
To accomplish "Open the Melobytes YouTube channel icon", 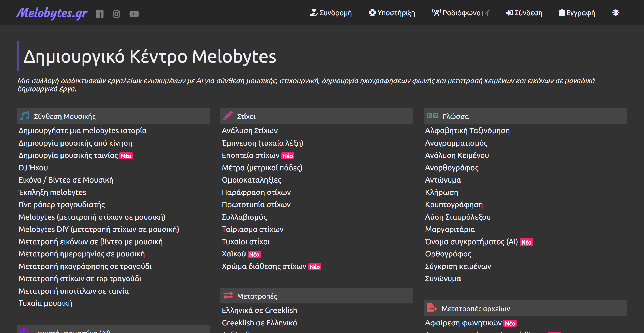I will [134, 14].
